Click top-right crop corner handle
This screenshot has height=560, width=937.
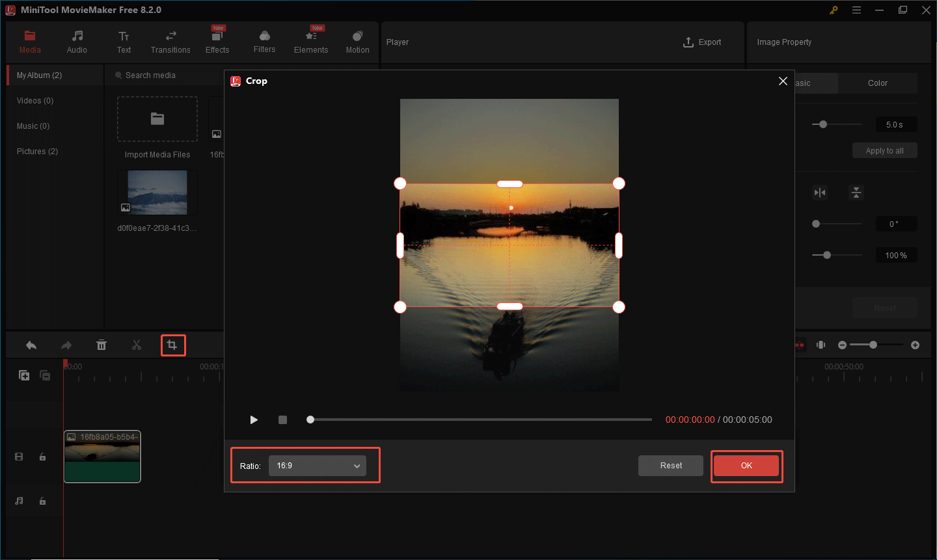[619, 183]
